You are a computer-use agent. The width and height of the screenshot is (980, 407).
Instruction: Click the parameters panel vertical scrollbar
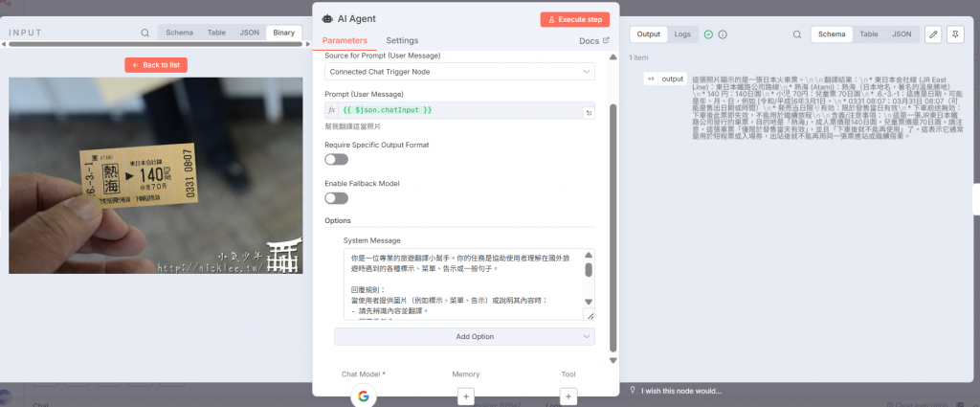click(613, 228)
